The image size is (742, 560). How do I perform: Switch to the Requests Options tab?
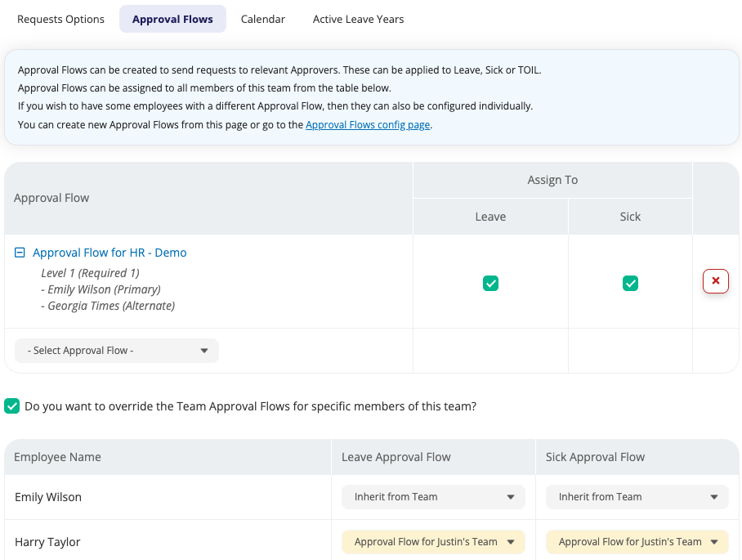tap(60, 19)
